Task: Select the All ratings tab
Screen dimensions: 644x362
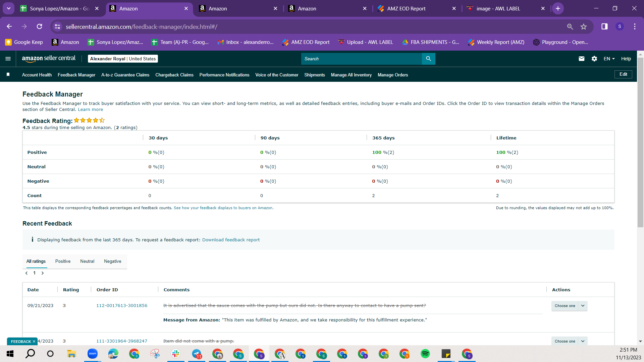Action: (36, 261)
